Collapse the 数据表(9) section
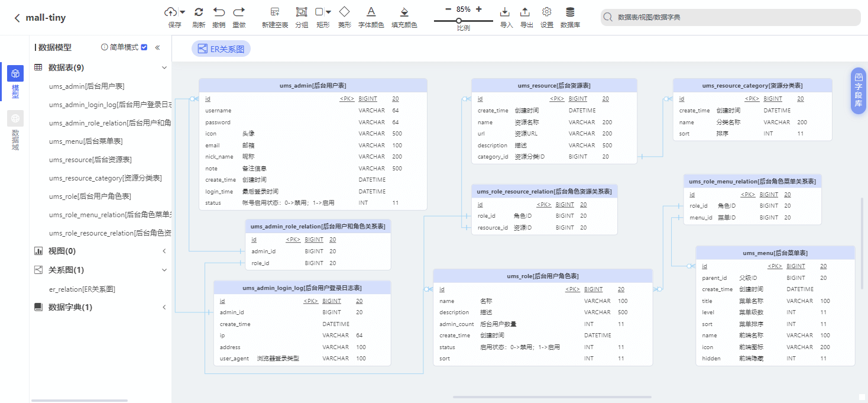The image size is (868, 403). [164, 67]
